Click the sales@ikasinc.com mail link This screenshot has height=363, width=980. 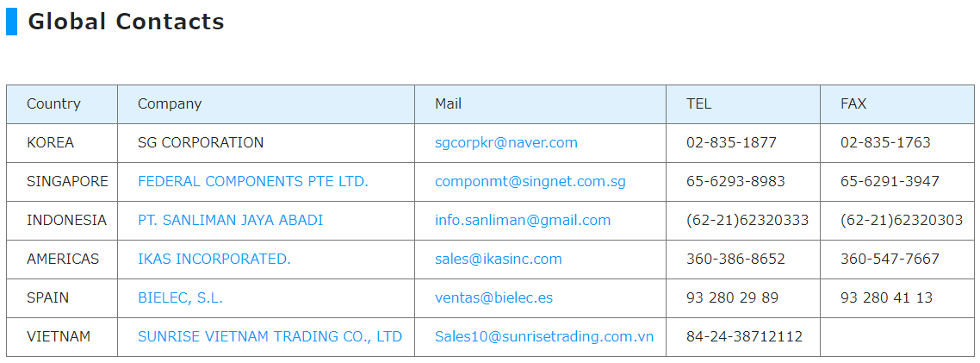point(498,259)
